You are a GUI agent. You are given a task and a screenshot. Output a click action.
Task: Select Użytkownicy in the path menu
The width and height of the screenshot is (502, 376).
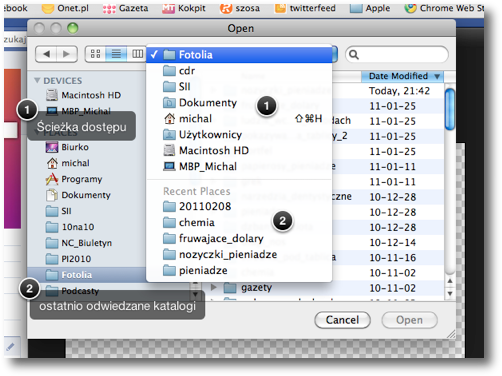pos(239,135)
